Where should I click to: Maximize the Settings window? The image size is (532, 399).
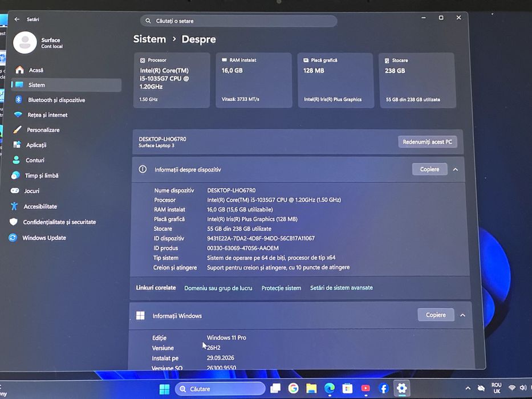(x=441, y=18)
